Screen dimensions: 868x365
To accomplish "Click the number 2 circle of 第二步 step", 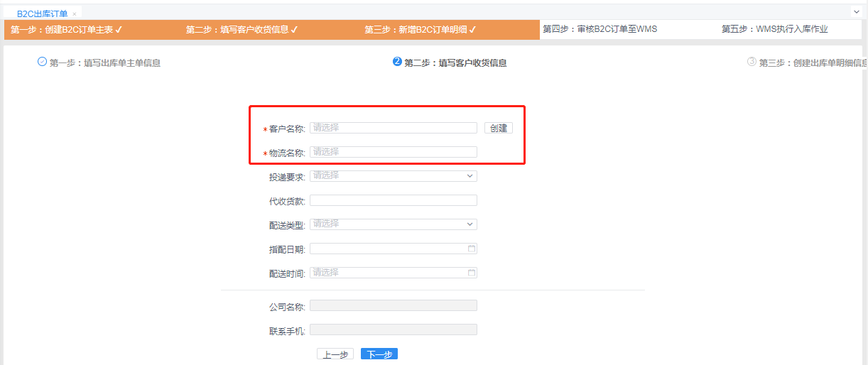I will click(397, 62).
